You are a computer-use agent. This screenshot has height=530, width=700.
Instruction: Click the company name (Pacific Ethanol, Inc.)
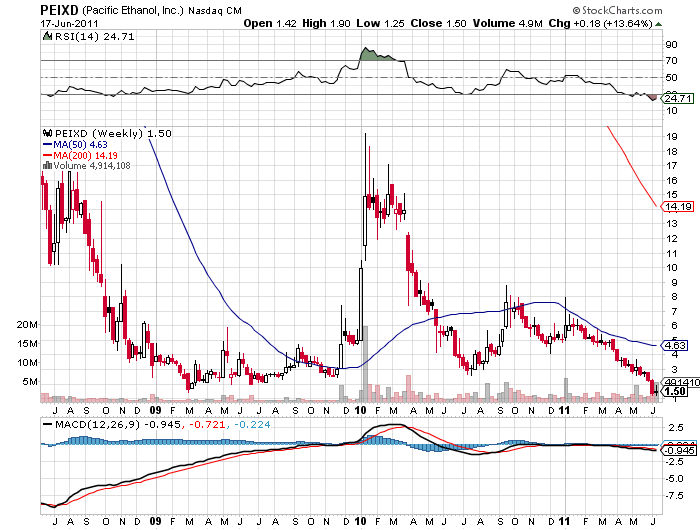click(x=133, y=10)
